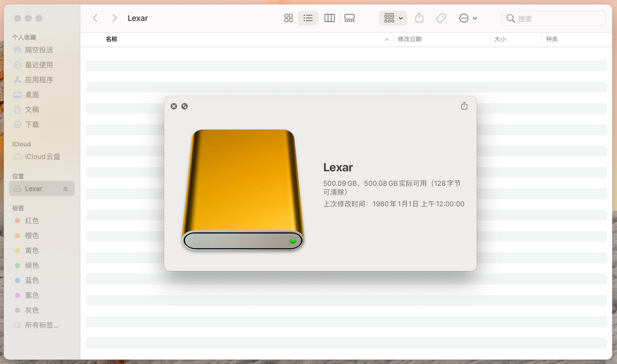The image size is (617, 364).
Task: Open 文稿 in sidebar
Action: pyautogui.click(x=32, y=110)
